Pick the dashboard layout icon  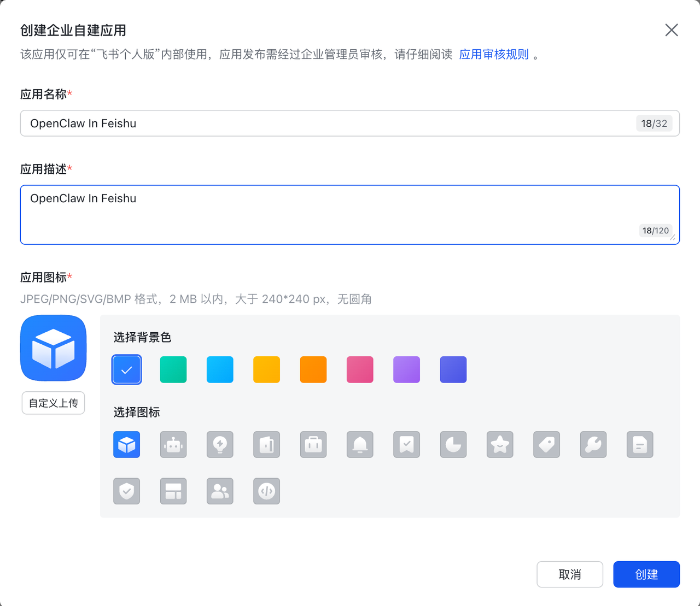(x=173, y=491)
